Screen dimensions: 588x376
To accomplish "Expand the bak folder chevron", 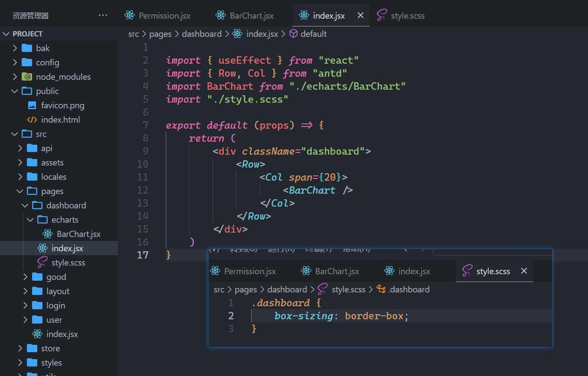I will pos(15,48).
